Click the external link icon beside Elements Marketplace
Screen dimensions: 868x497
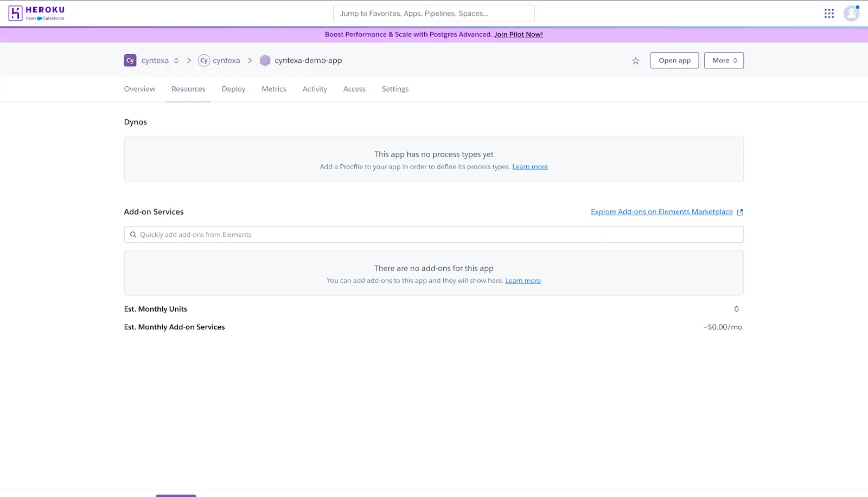(x=739, y=212)
